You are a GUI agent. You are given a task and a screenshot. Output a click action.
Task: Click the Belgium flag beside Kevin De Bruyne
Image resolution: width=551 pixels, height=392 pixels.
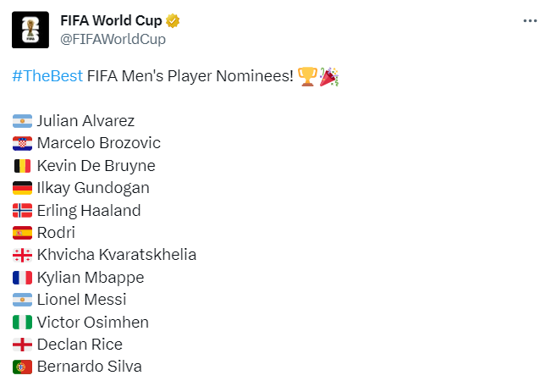click(x=23, y=166)
